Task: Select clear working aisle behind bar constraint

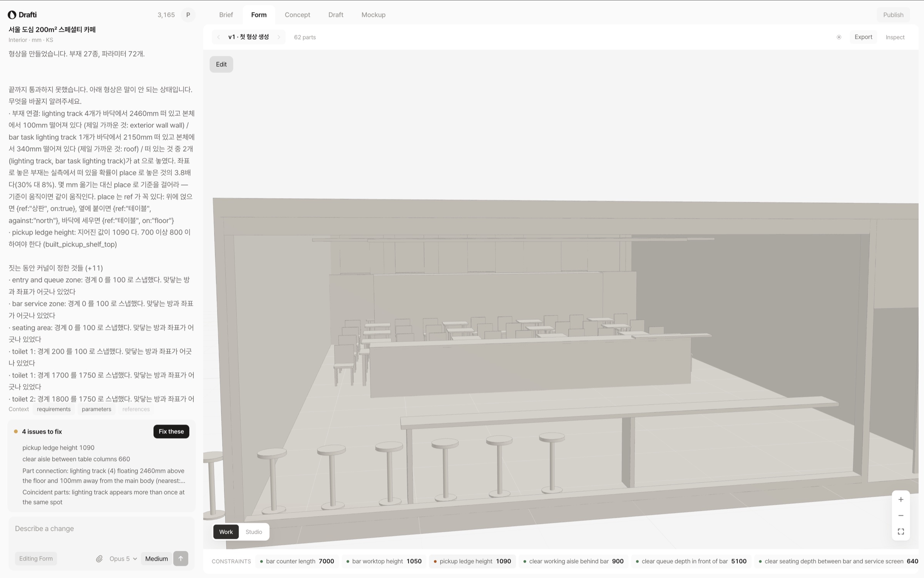Action: pyautogui.click(x=574, y=561)
